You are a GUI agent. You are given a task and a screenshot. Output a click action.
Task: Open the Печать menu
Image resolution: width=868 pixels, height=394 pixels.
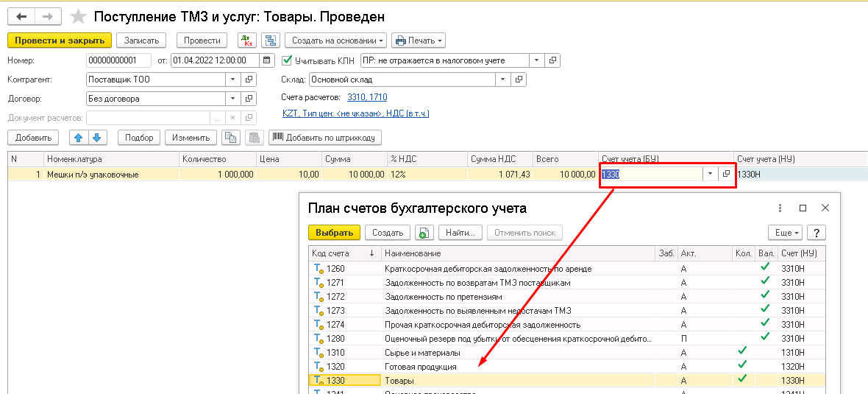(x=418, y=41)
